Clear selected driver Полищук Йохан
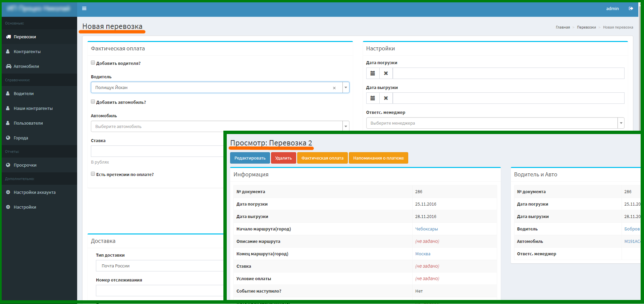The image size is (644, 304). pos(334,88)
